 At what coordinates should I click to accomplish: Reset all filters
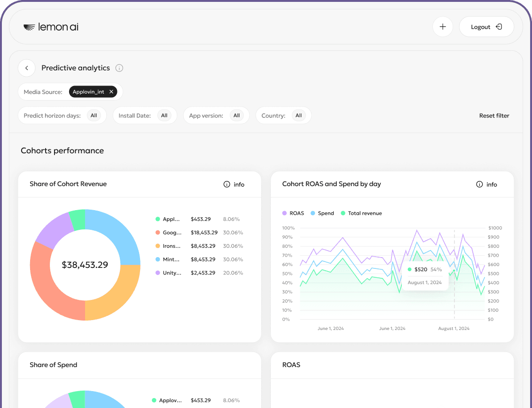(494, 116)
